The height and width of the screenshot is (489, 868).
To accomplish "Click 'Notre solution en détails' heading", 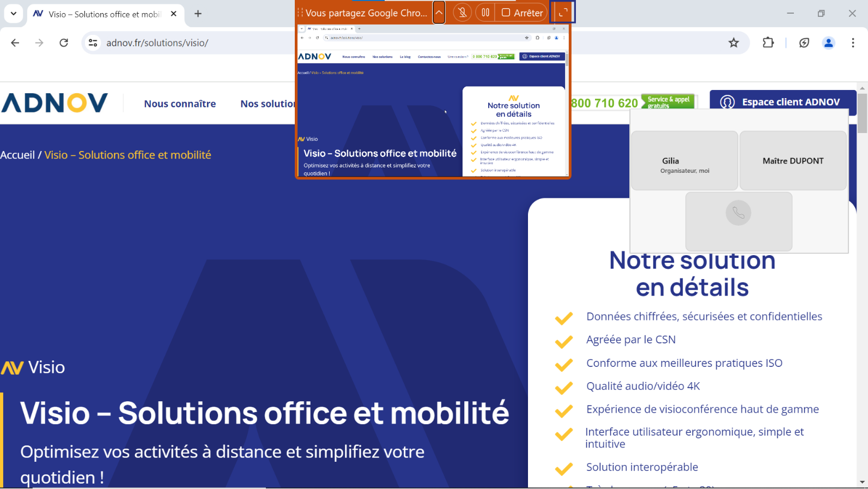I will click(x=692, y=274).
